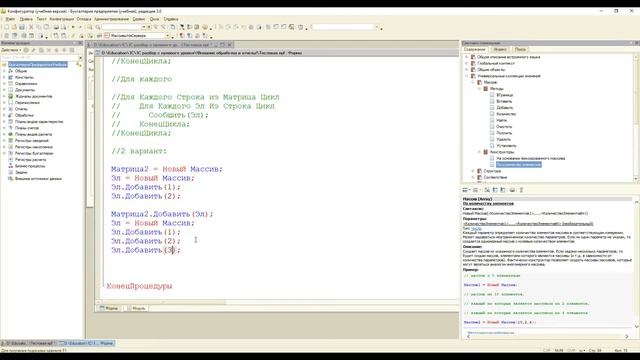Click the Cut toolbar icon
This screenshot has height=360, width=640.
[31, 27]
